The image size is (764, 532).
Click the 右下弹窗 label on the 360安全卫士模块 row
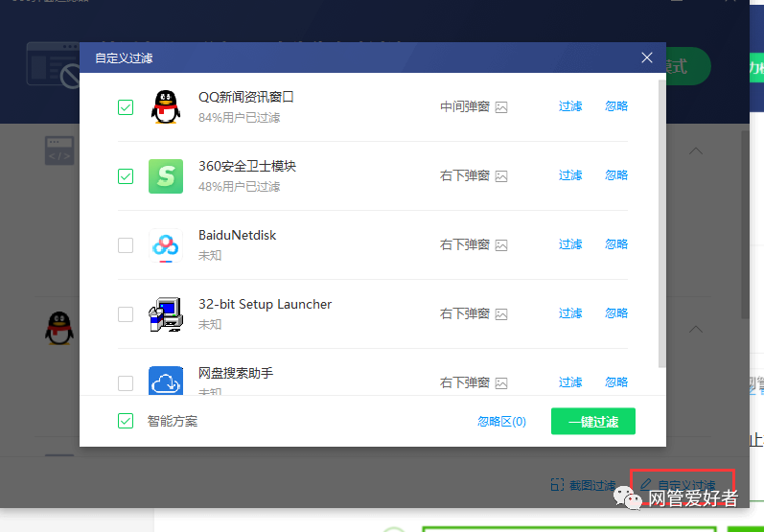465,176
